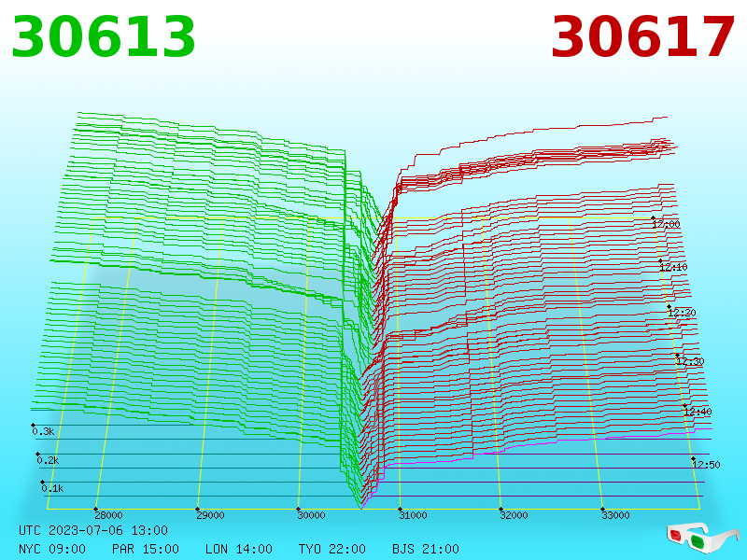Click the BJS 21:00 time label
The width and height of the screenshot is (747, 560).
pos(426,549)
